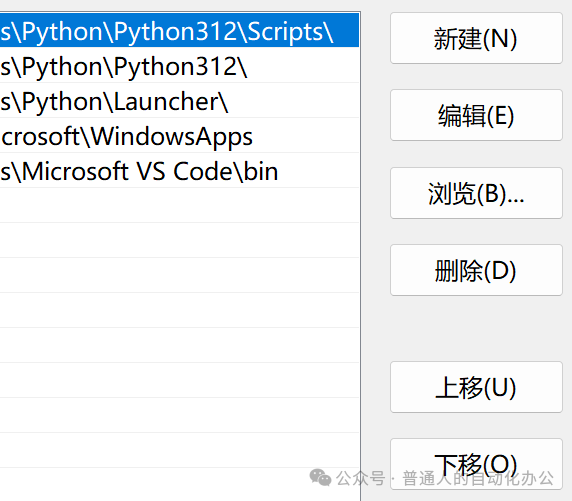The image size is (572, 501).
Task: Open the 浏览(B)... browse button
Action: point(476,193)
